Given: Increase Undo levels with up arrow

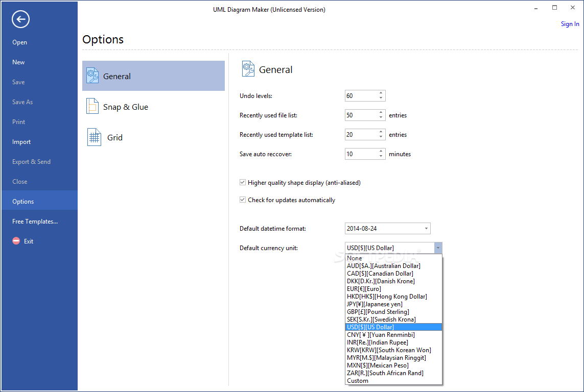Looking at the screenshot, I should 381,93.
